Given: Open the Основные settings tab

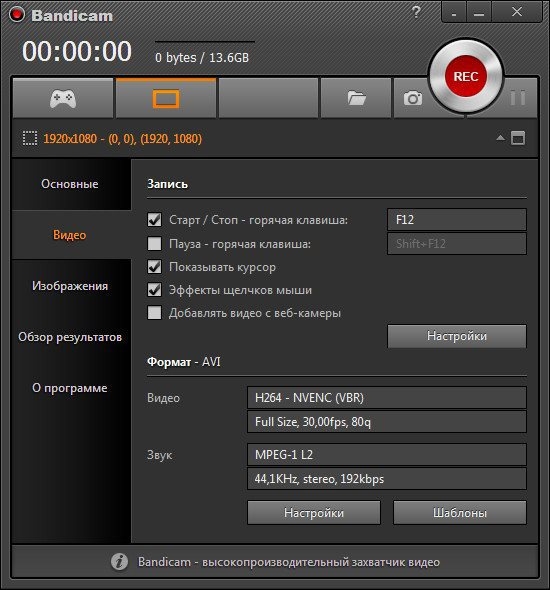Looking at the screenshot, I should [70, 184].
